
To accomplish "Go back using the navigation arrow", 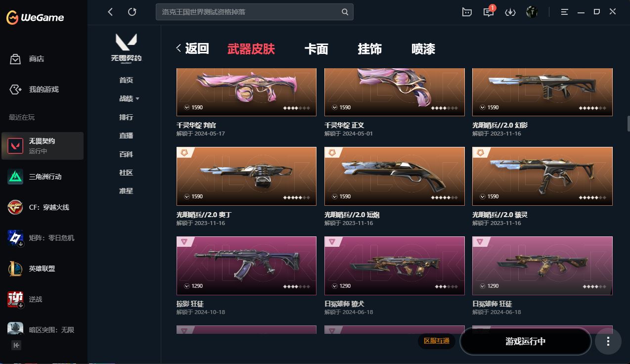I will 110,12.
